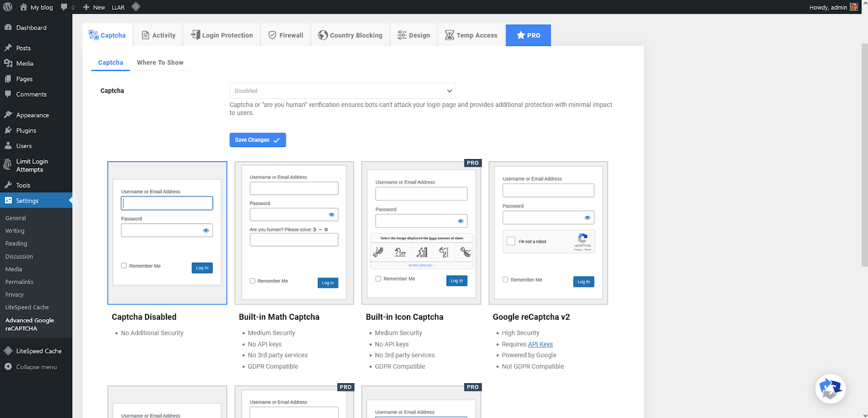868x418 pixels.
Task: Select the Where To Show sub-tab
Action: coord(160,62)
